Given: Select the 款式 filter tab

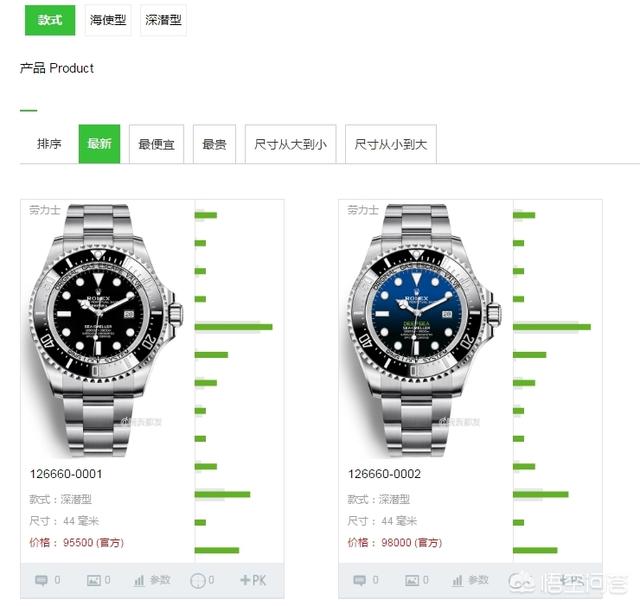Looking at the screenshot, I should click(50, 20).
